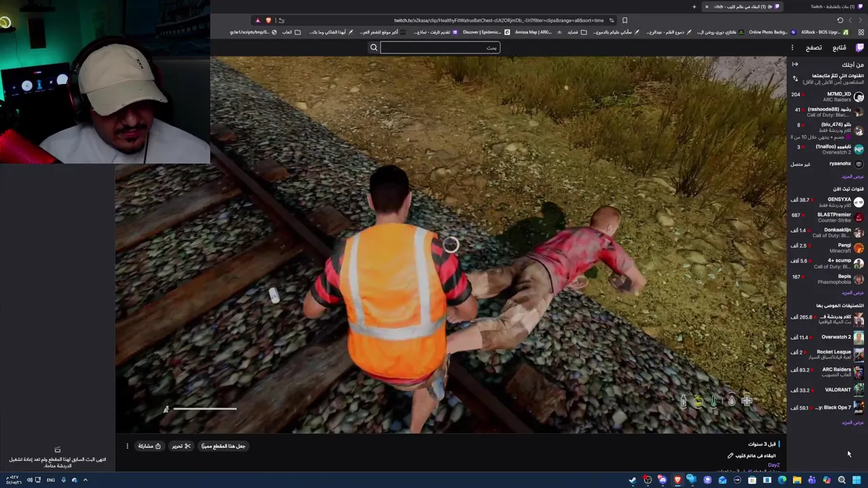
Task: Open Rocket League recommended category
Action: (827, 354)
